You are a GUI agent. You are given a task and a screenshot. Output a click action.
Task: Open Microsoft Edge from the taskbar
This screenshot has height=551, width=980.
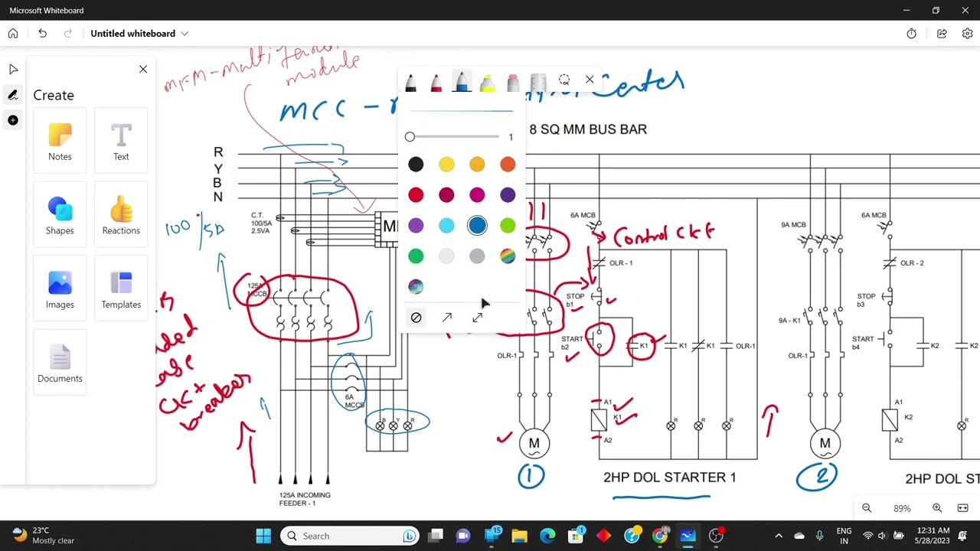coord(547,536)
